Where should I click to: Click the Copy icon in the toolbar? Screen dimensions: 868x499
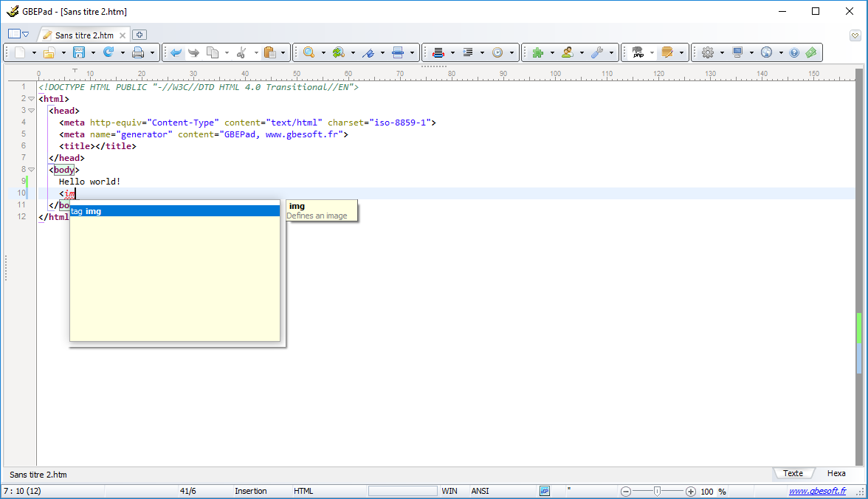[213, 52]
